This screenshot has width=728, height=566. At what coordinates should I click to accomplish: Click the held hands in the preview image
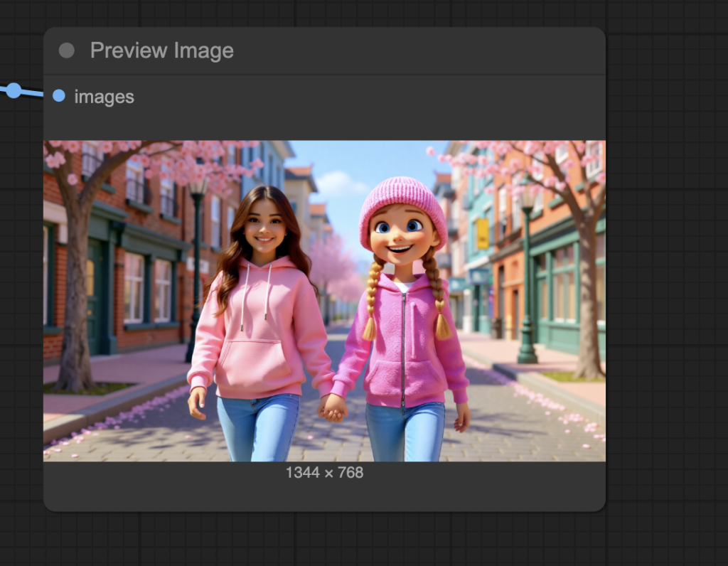pos(332,407)
